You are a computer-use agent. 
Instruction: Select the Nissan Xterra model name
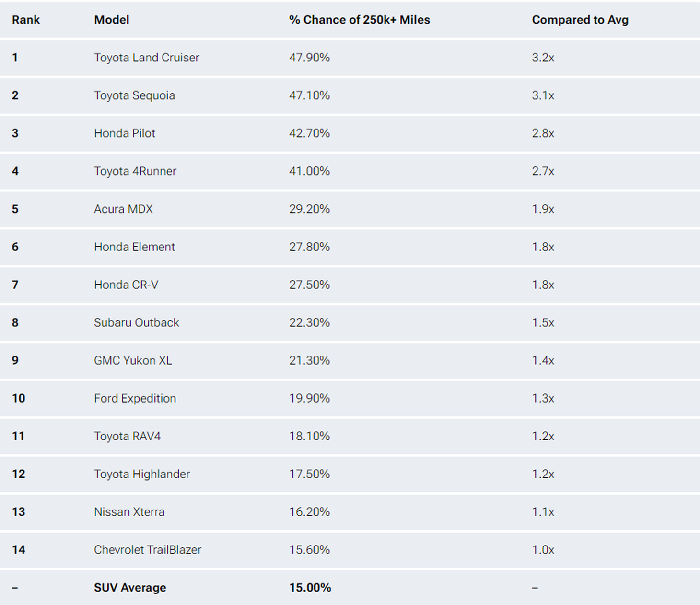point(129,512)
